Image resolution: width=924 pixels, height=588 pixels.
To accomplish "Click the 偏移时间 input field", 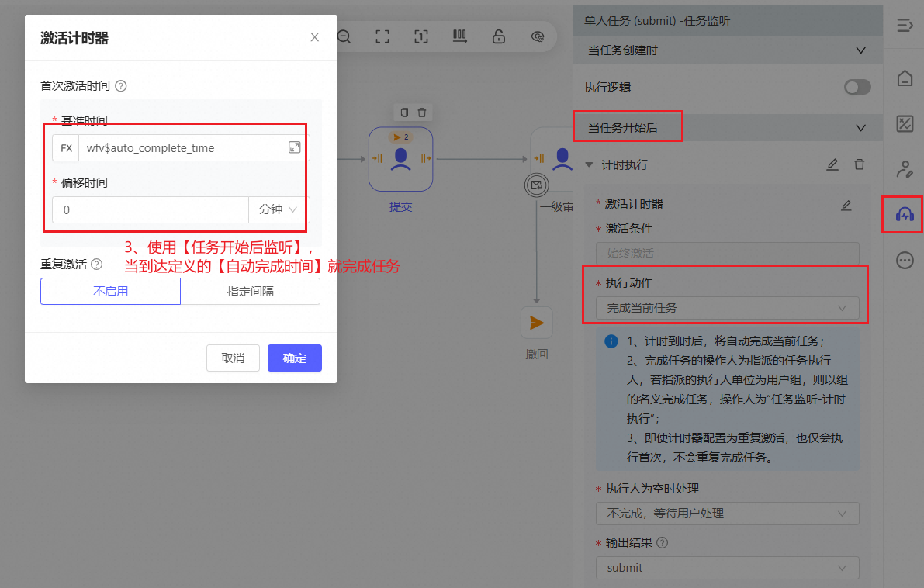I will 151,209.
